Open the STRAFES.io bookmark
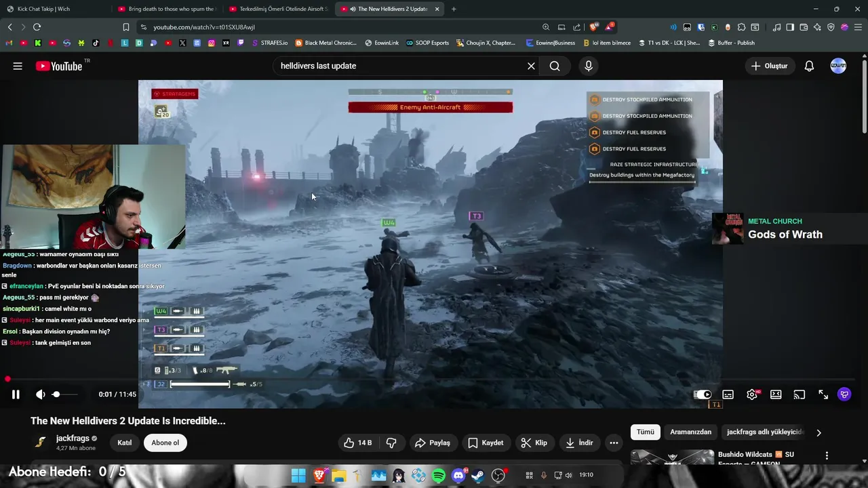868x488 pixels. [269, 43]
